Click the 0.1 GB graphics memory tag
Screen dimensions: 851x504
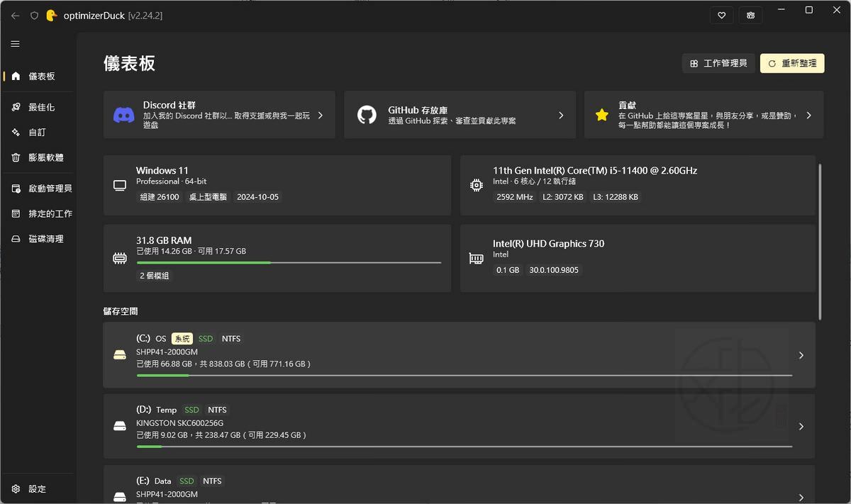(508, 270)
